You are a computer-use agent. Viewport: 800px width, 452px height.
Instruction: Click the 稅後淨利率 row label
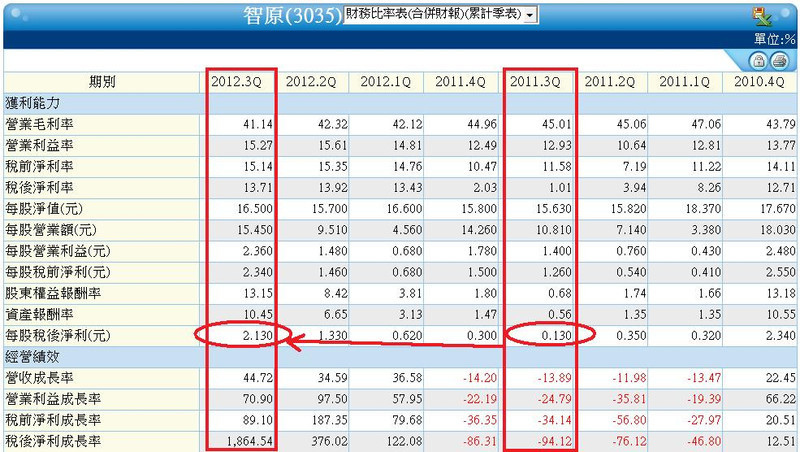39,188
